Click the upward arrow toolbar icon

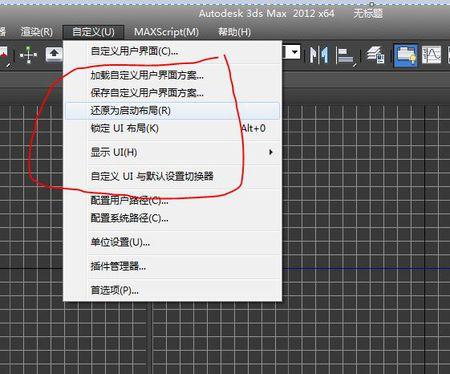(x=54, y=54)
